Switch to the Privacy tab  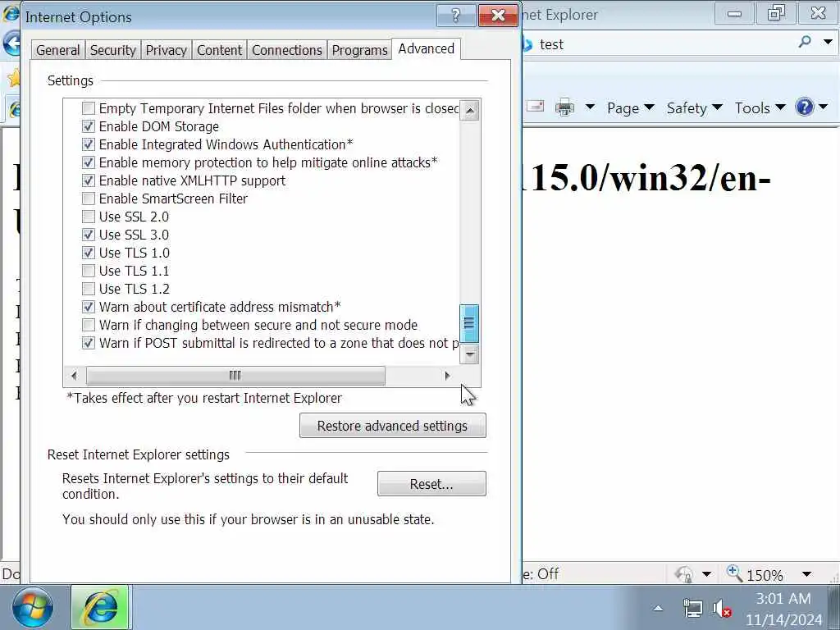pyautogui.click(x=166, y=50)
